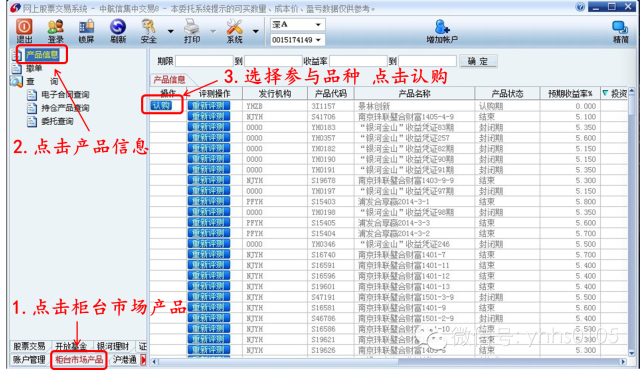Click product code S16591 cell

click(x=323, y=265)
